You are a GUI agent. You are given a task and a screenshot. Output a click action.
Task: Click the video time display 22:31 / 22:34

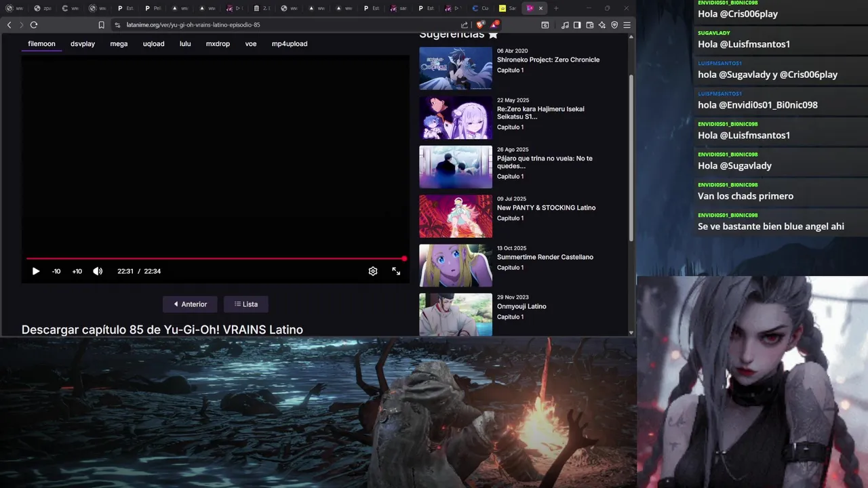[139, 271]
